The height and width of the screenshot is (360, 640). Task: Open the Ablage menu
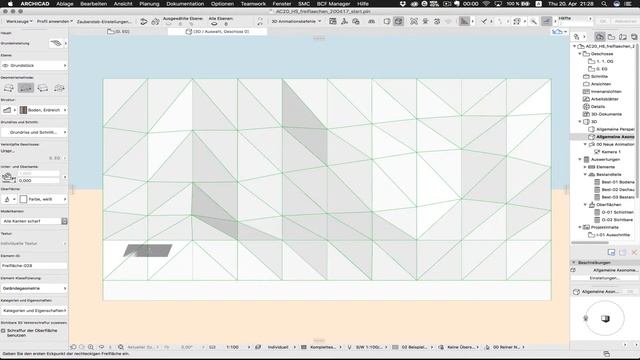tap(64, 4)
